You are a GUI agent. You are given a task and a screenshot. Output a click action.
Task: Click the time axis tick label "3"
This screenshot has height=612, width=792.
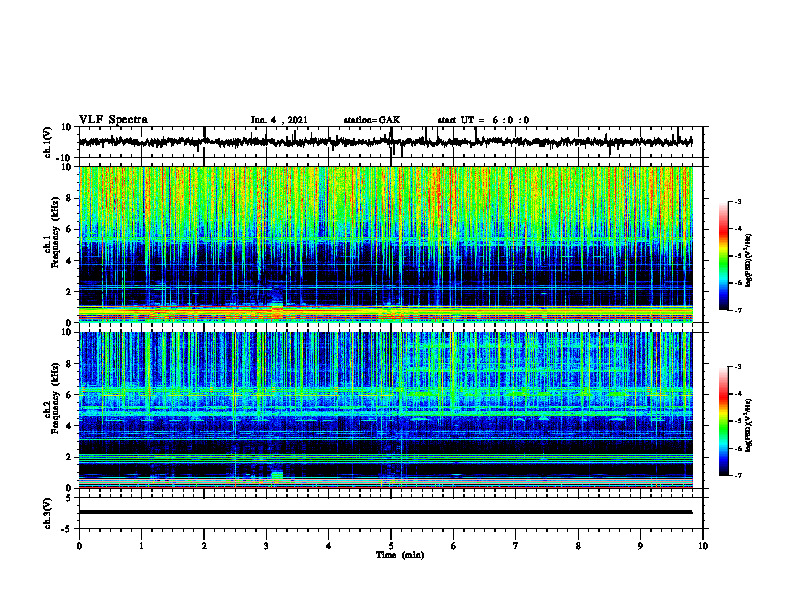click(x=266, y=546)
